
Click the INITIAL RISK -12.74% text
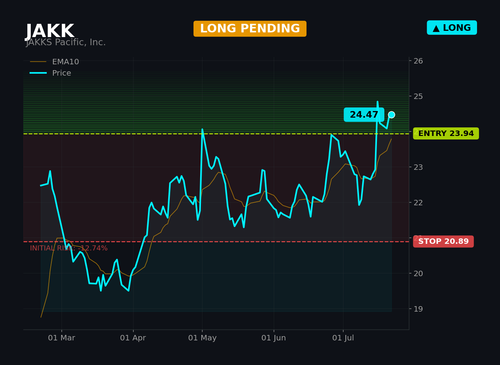pos(69,248)
